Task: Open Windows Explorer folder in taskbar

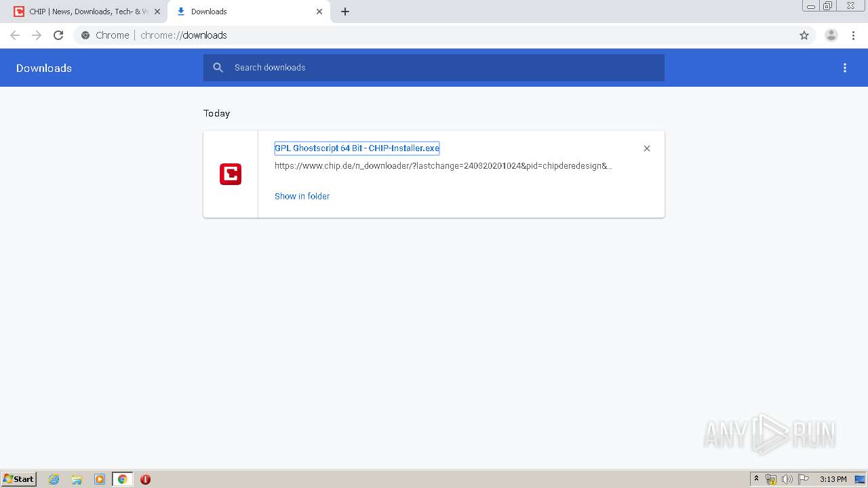Action: 77,479
